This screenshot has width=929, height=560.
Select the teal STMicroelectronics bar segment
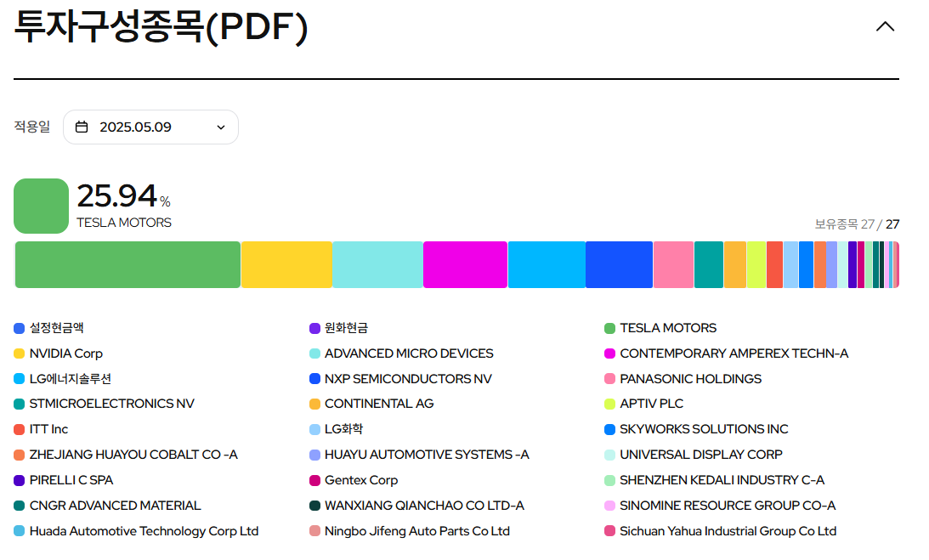point(709,265)
